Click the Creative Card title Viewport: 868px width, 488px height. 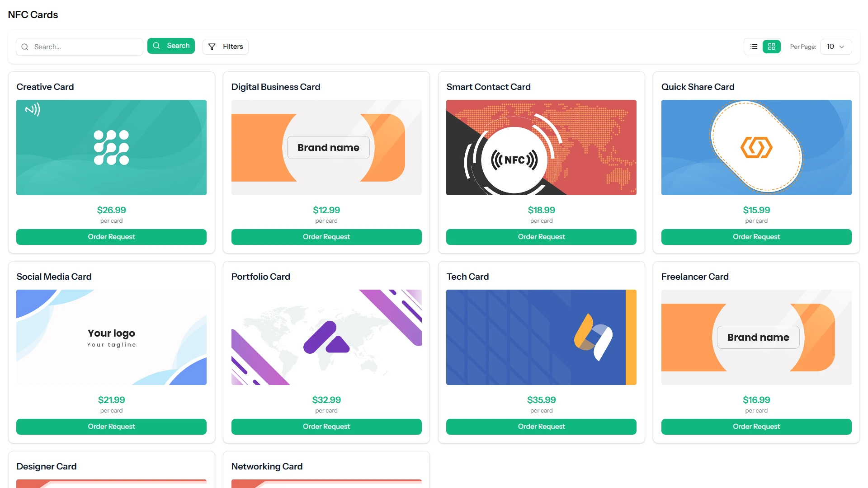[45, 87]
